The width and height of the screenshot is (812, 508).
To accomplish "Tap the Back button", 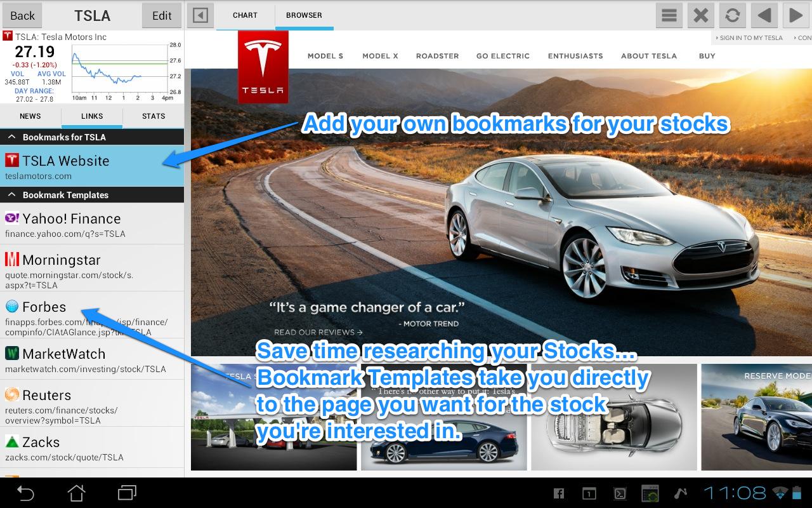I will point(22,15).
